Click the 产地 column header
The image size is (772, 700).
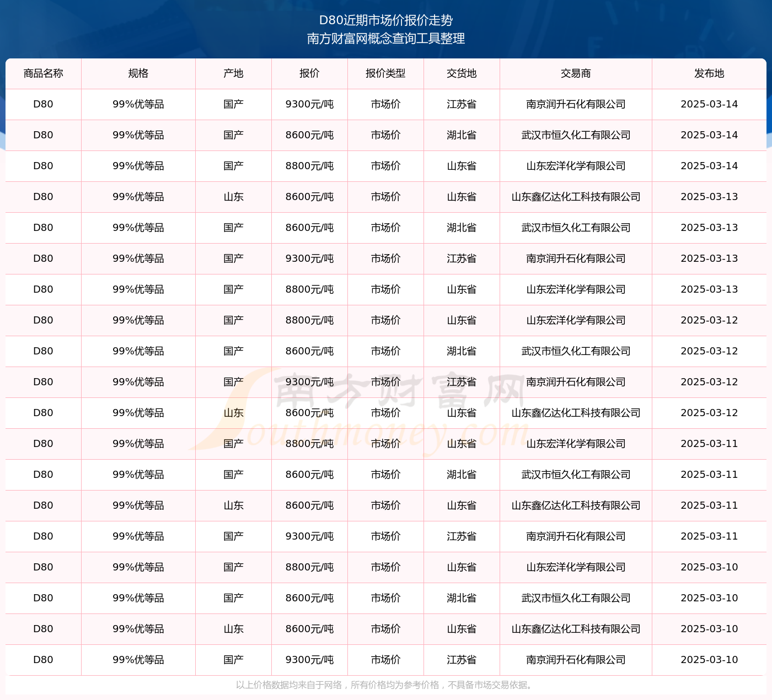(x=234, y=73)
